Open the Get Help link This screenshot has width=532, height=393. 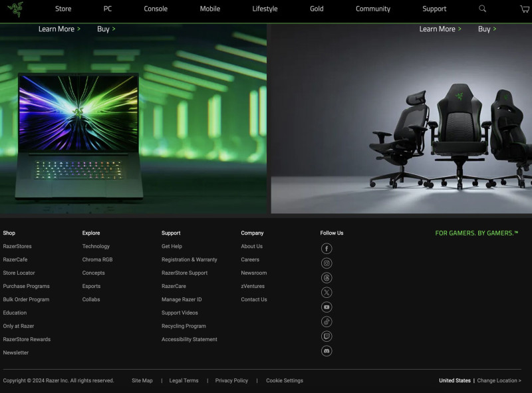tap(172, 246)
